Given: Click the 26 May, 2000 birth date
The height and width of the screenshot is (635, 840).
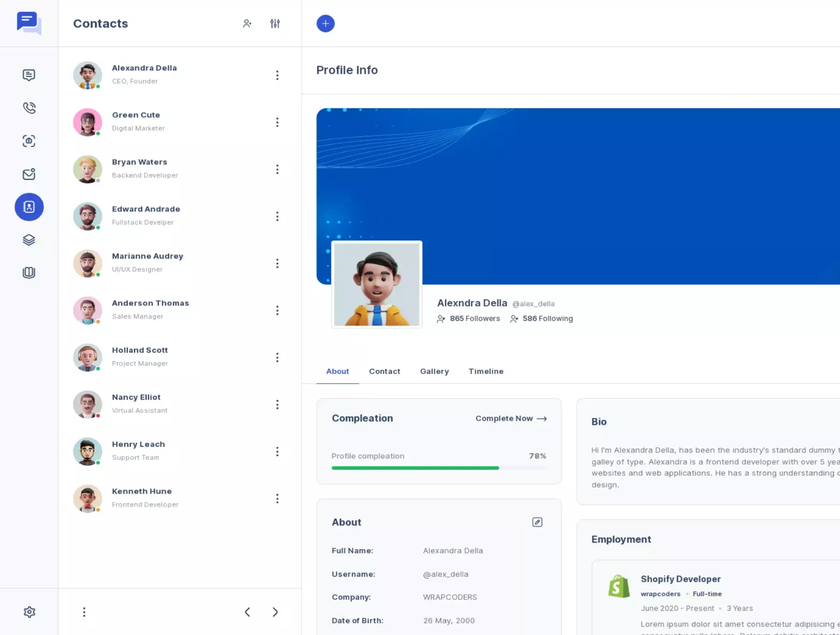Looking at the screenshot, I should (449, 621).
